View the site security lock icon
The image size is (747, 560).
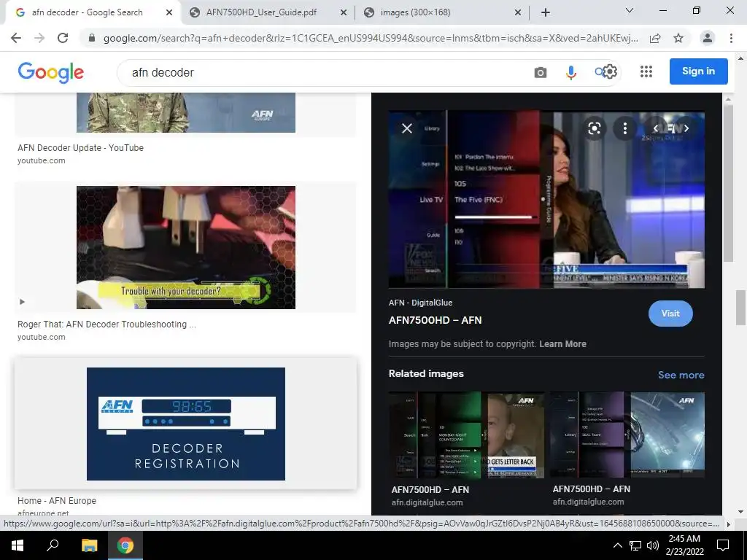92,38
